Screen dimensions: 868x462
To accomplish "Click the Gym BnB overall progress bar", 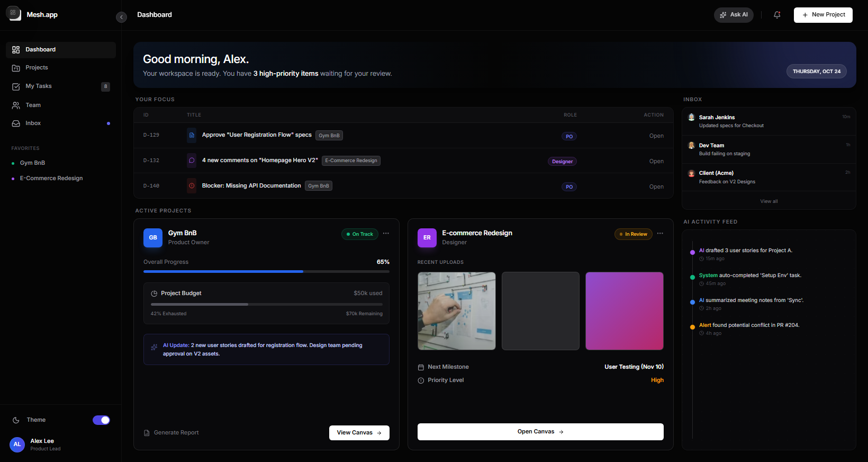I will coord(266,271).
